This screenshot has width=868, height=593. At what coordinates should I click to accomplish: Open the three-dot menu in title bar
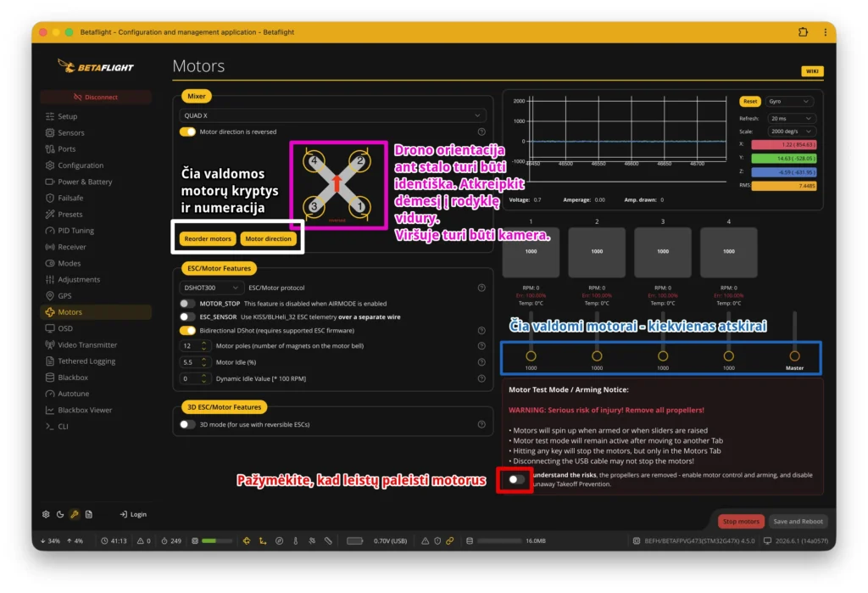[x=826, y=32]
